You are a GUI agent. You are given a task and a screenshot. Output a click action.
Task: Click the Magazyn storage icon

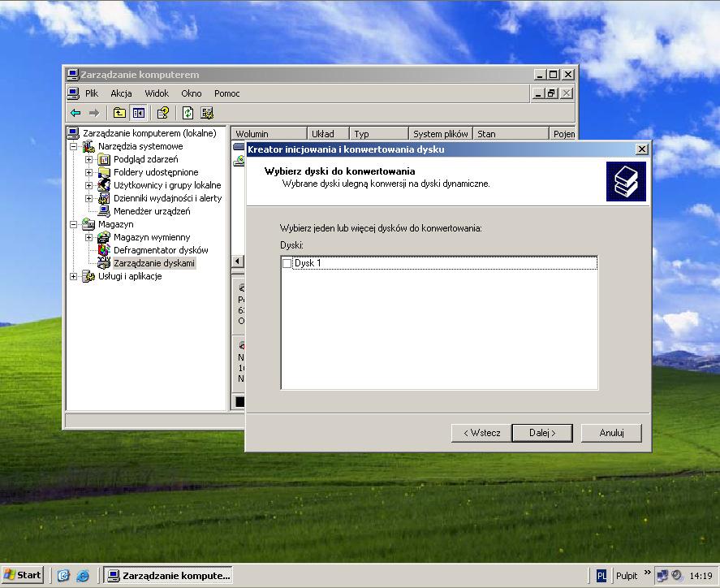pos(88,224)
